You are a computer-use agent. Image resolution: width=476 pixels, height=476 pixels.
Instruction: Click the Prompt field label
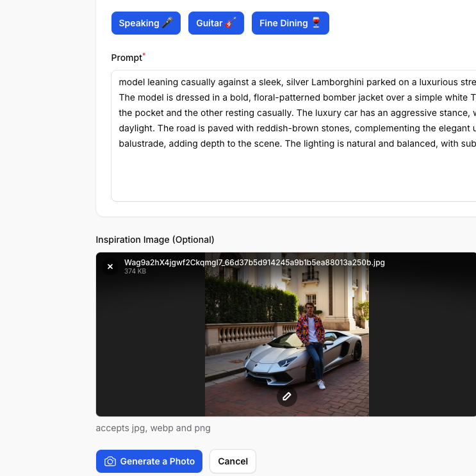click(x=127, y=58)
